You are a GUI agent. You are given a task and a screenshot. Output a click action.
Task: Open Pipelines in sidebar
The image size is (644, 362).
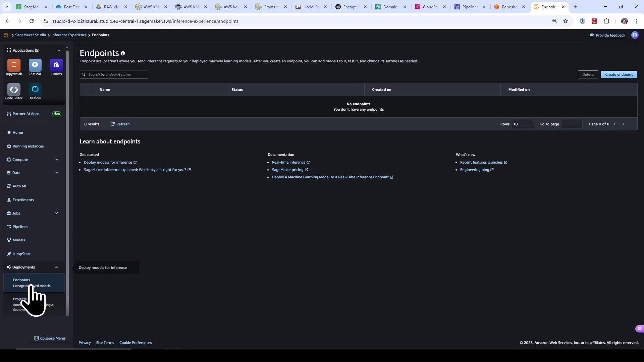(17, 227)
